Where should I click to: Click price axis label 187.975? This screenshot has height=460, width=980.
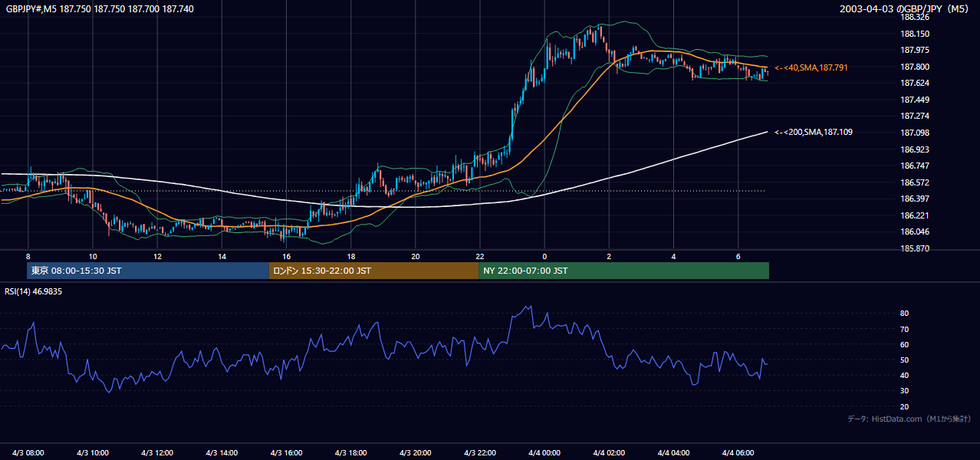[915, 51]
